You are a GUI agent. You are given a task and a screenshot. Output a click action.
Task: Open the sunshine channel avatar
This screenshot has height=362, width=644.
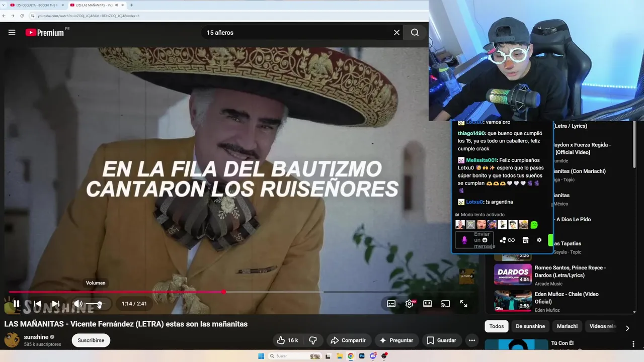pos(12,340)
